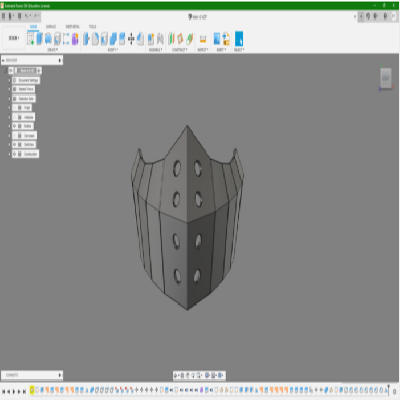Expand the Document Settings tree node
The width and height of the screenshot is (400, 400).
click(x=9, y=80)
